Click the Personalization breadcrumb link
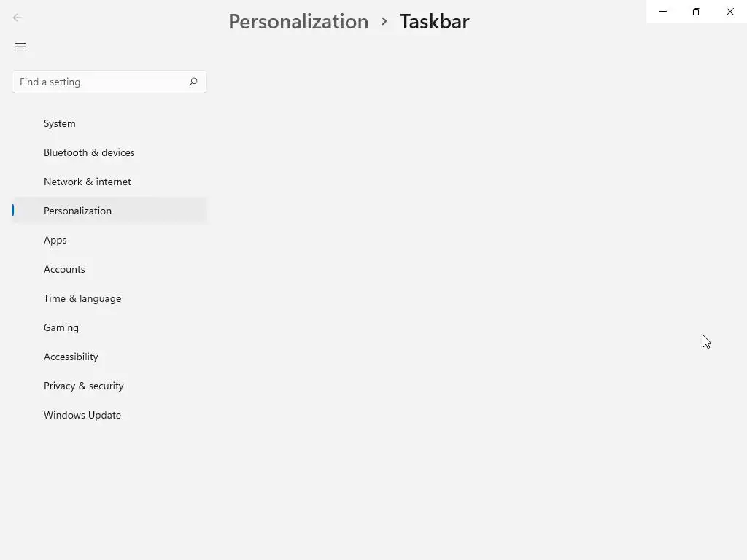The width and height of the screenshot is (747, 560). click(298, 21)
